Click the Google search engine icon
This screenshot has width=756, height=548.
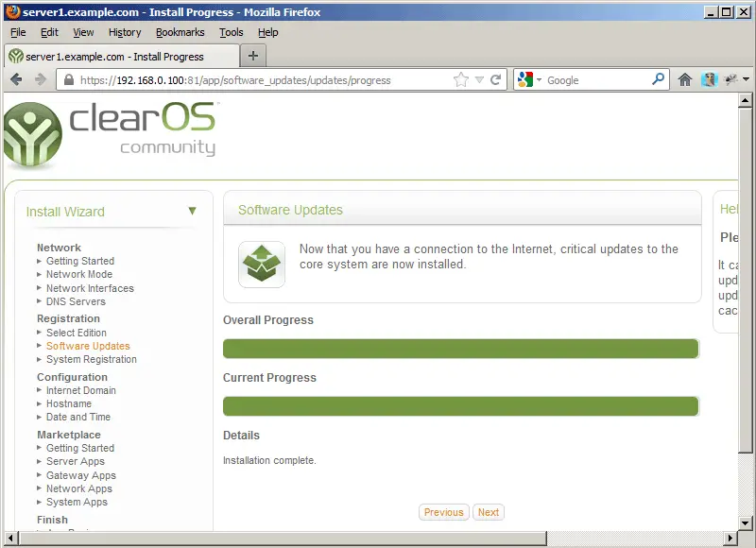point(525,79)
